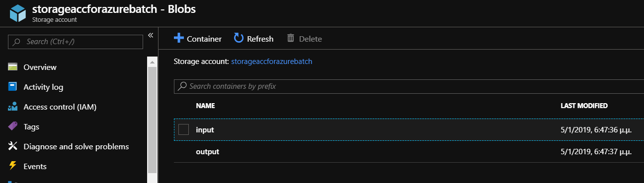Open the storageaccforazurebatch storage account link
This screenshot has height=183, width=644.
tap(272, 61)
